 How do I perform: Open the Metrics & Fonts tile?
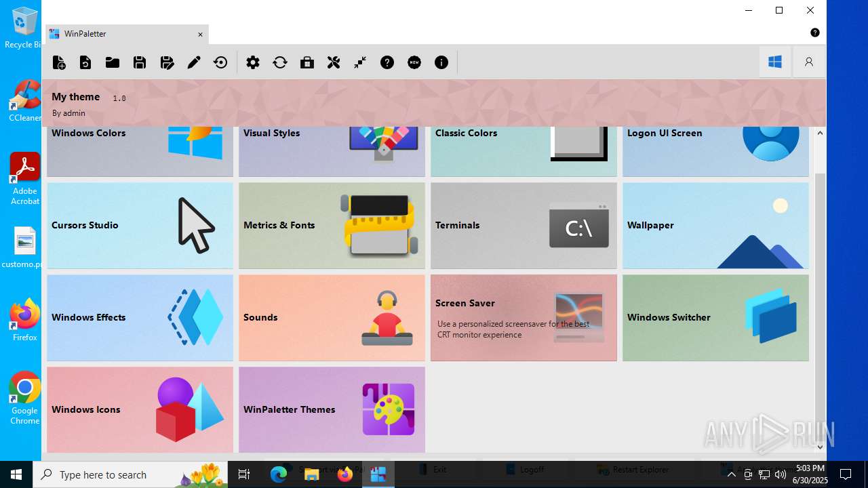[x=332, y=226]
